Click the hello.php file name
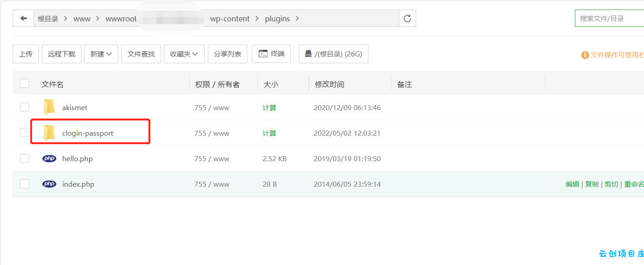Viewport: 644px width, 265px height. (x=77, y=159)
